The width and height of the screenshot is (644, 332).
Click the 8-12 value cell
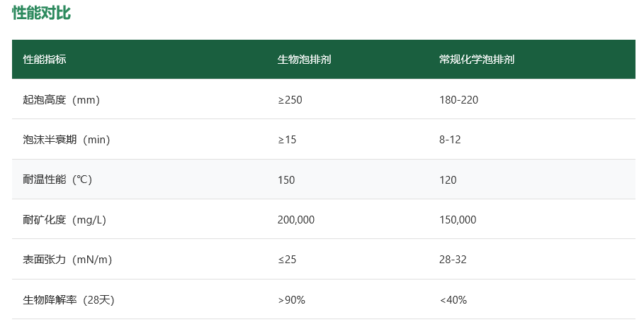click(x=450, y=140)
